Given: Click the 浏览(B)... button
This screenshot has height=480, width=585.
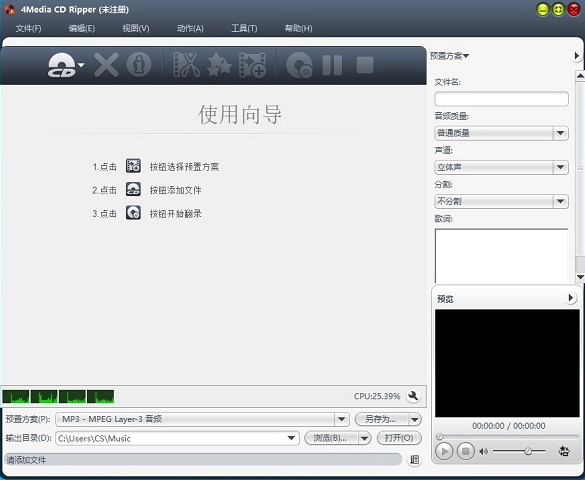Looking at the screenshot, I should 331,438.
